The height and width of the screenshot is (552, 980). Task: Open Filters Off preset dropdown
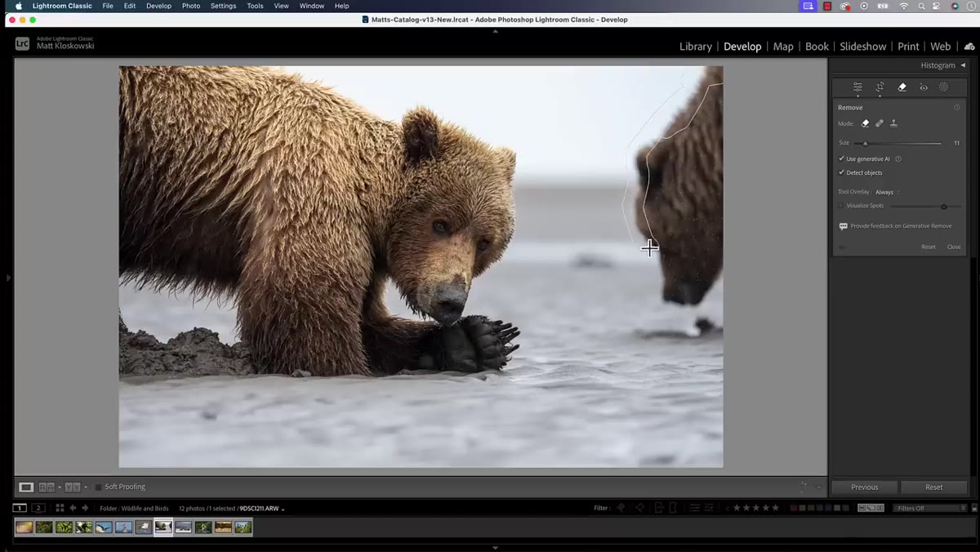point(929,508)
